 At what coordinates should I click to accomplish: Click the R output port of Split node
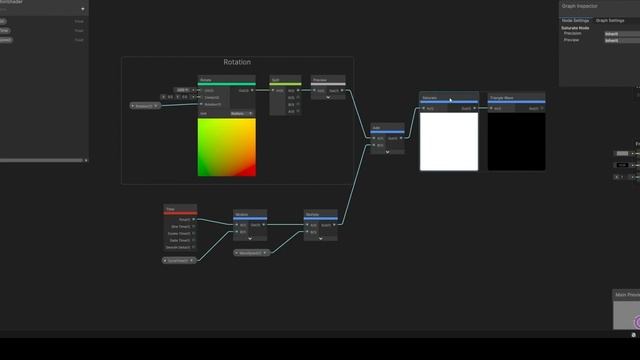point(298,90)
